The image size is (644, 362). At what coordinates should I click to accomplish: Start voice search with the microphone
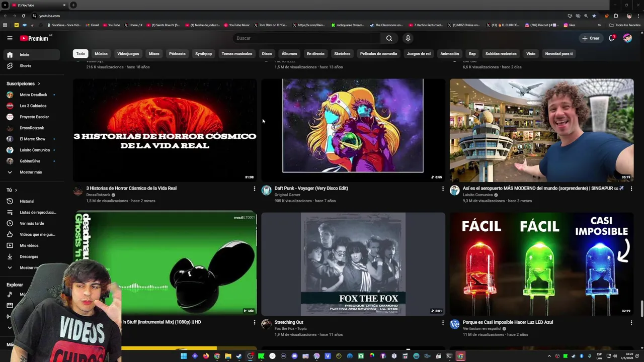click(x=408, y=38)
